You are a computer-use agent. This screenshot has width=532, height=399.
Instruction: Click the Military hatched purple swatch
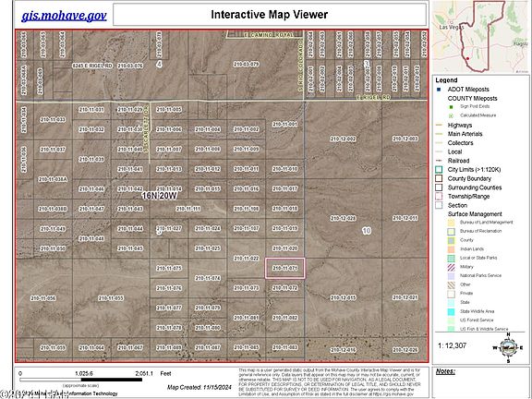[x=451, y=267]
